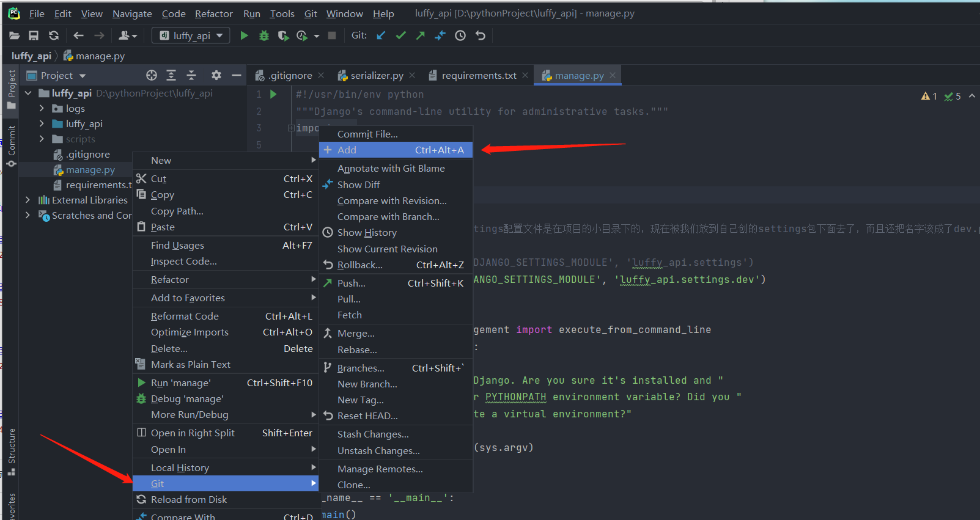Choose Stash Changes... in Git submenu

(x=396, y=434)
